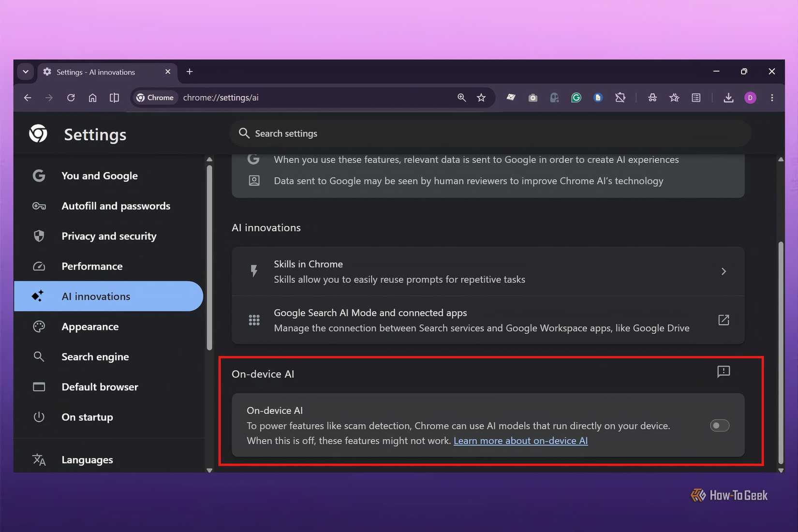The height and width of the screenshot is (532, 798).
Task: Toggle the On-device AI switch
Action: [x=719, y=426]
